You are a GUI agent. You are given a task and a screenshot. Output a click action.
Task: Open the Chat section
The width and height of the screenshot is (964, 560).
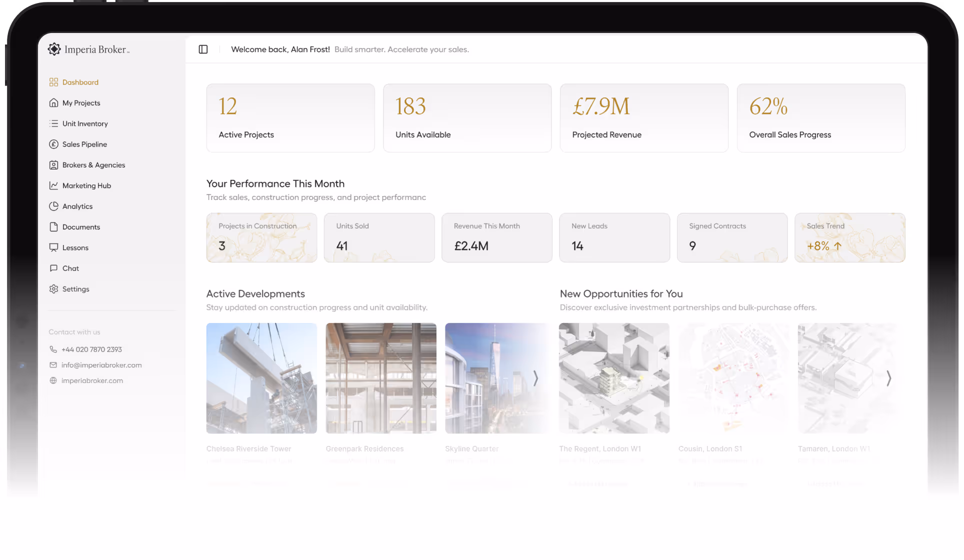point(70,268)
